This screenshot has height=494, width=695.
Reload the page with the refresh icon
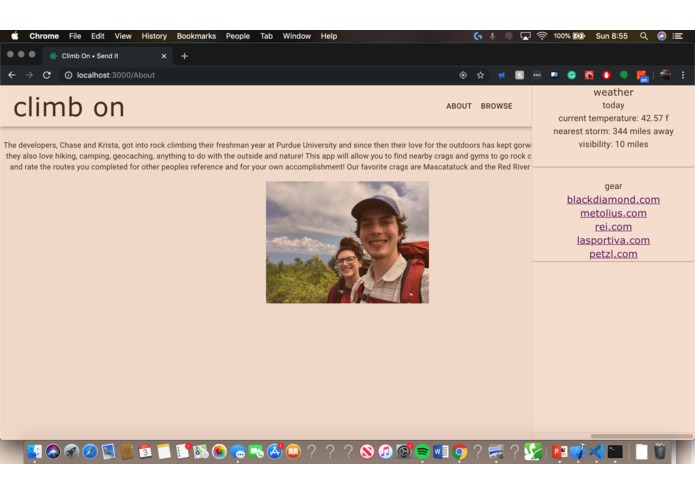[x=47, y=75]
